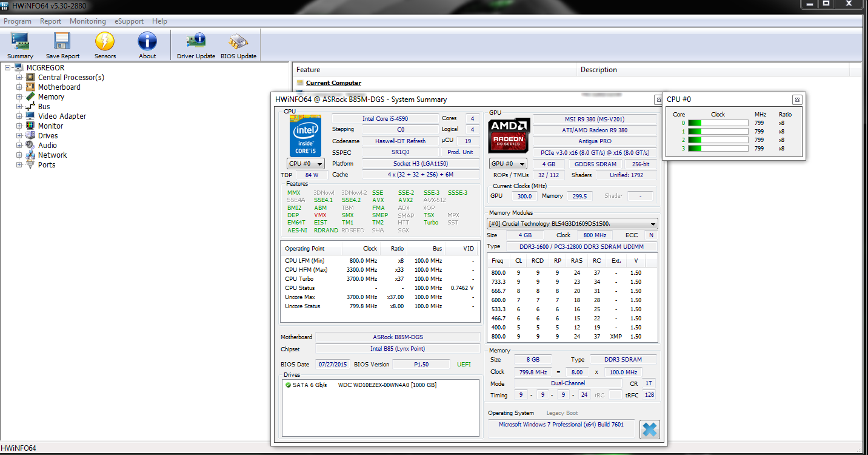Select the Bus tree icon

pyautogui.click(x=30, y=106)
